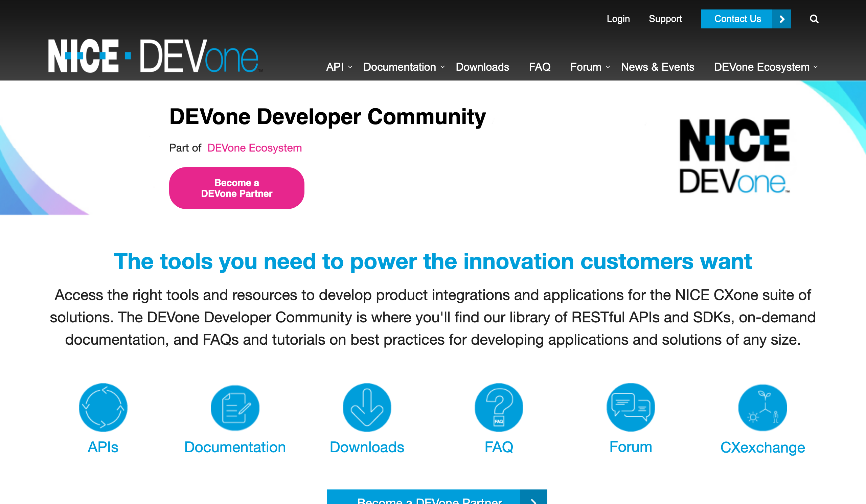Click the FAQ question mark icon
866x504 pixels.
pyautogui.click(x=499, y=408)
